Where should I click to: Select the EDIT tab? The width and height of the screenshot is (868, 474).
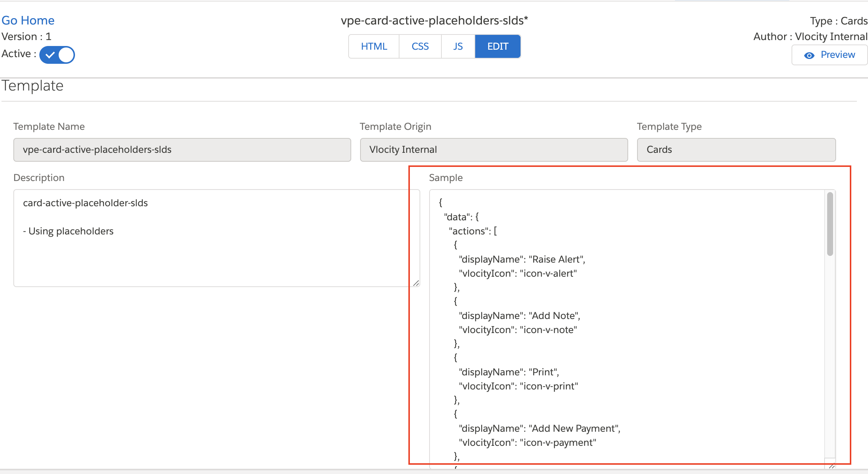pos(497,46)
